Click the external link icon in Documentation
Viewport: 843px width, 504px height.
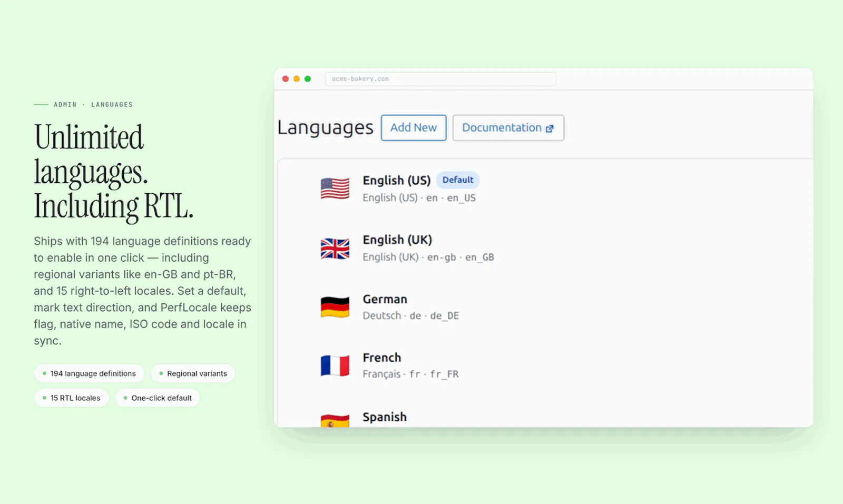(x=550, y=129)
